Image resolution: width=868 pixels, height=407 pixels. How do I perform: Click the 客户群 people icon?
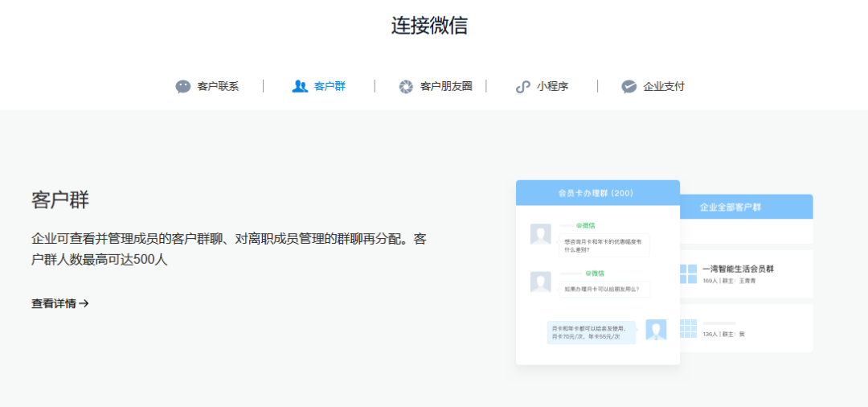pyautogui.click(x=300, y=86)
